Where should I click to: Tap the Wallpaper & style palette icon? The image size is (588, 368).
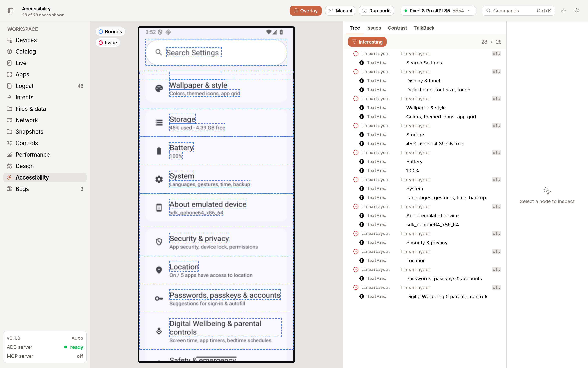click(159, 88)
